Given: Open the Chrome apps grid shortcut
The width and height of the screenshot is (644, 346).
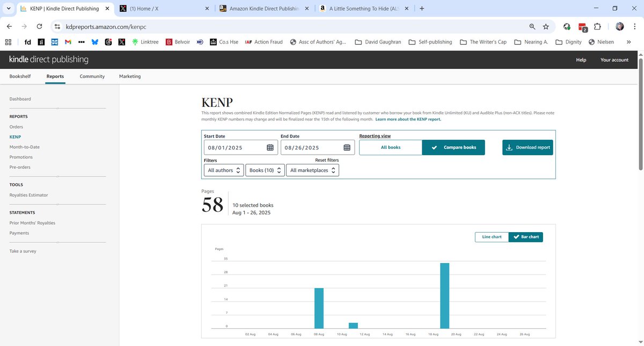Looking at the screenshot, I should click(8, 41).
